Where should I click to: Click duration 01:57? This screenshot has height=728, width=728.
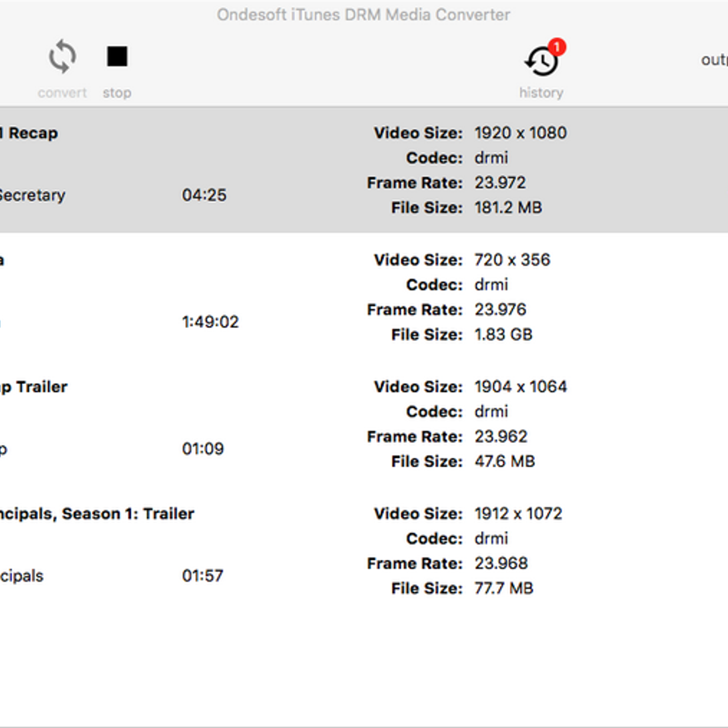pos(202,576)
